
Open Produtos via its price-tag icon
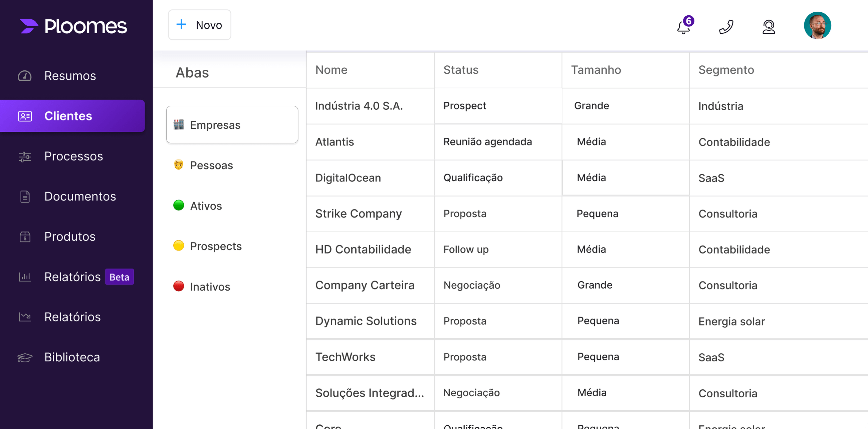[24, 237]
